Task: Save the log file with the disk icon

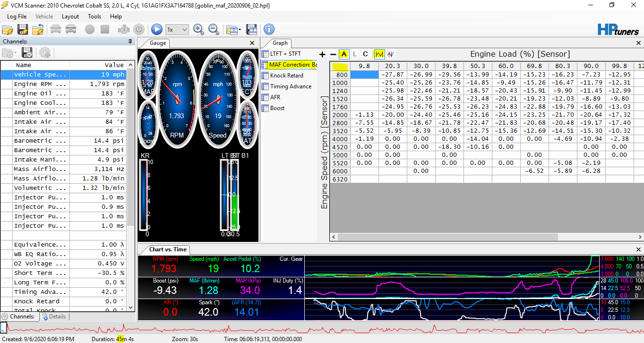Action: click(x=23, y=29)
